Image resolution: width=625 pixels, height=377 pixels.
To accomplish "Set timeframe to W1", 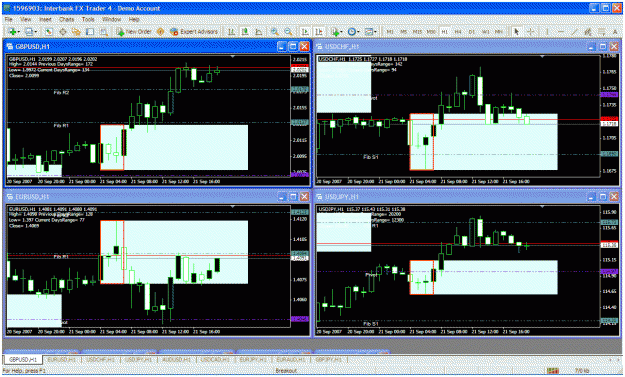I will 485,31.
